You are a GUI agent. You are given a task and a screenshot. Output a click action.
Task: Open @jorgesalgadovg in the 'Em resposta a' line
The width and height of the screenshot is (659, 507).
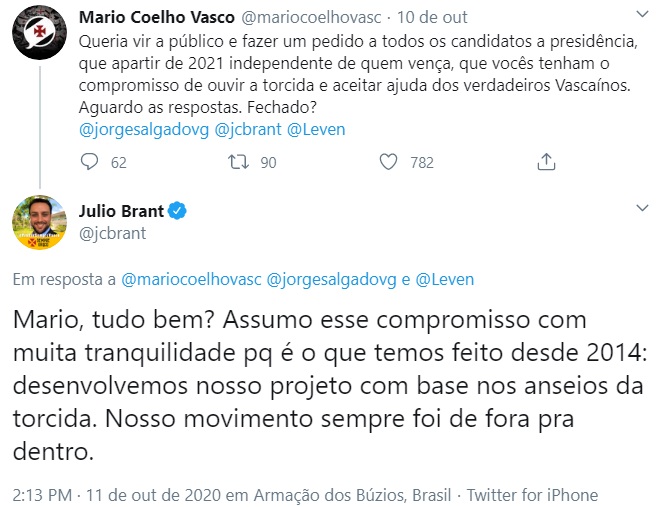[x=331, y=279]
